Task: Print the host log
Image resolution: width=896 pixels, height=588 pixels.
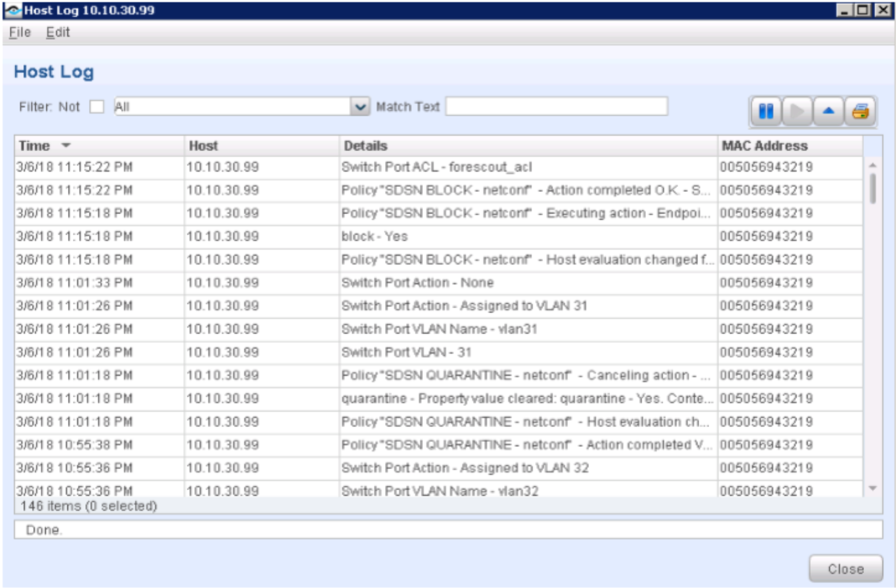Action: (x=860, y=111)
